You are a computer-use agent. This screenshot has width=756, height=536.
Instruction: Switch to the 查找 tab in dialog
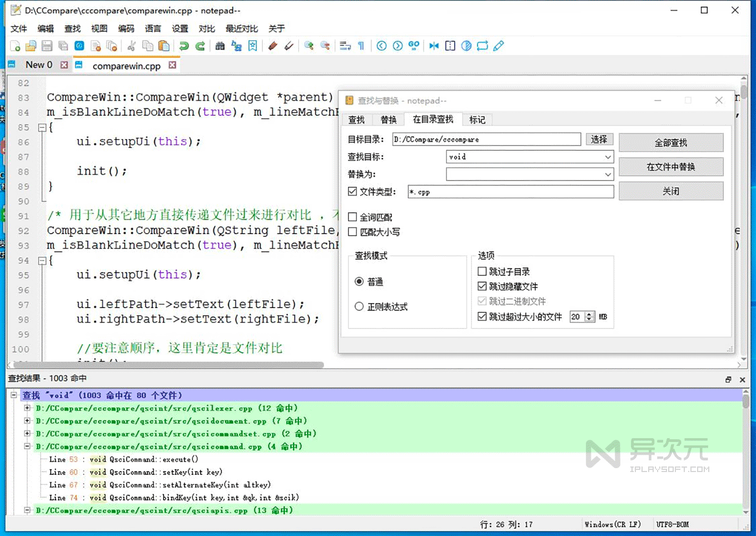click(x=356, y=120)
